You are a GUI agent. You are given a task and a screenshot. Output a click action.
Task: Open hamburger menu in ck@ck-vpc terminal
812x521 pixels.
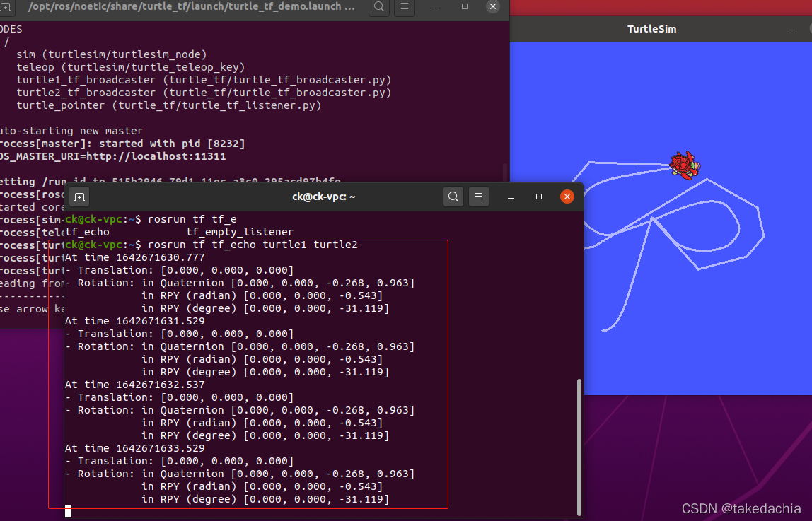coord(478,197)
